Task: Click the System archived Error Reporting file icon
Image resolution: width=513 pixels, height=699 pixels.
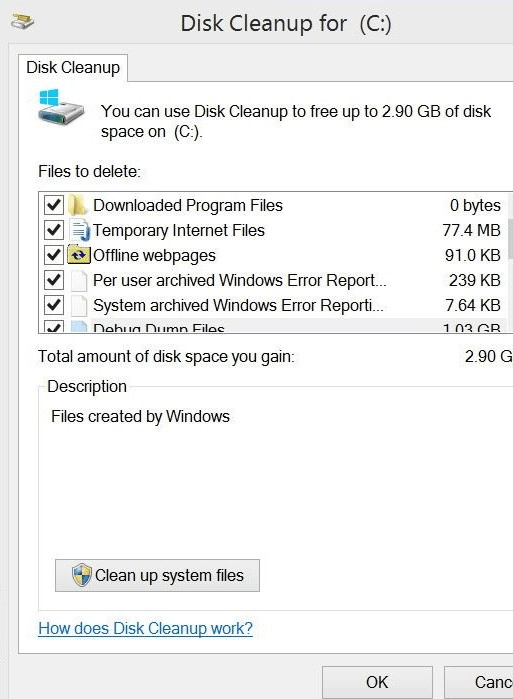Action: point(79,305)
